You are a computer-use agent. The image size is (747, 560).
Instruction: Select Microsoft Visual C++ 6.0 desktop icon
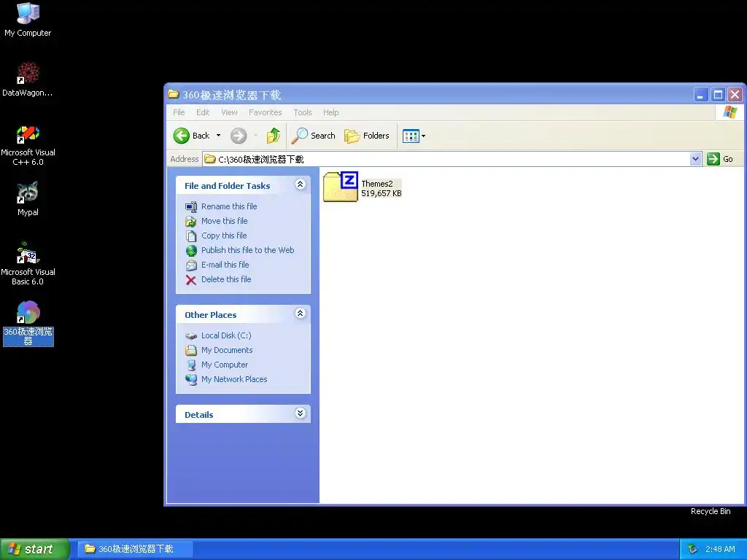(28, 145)
